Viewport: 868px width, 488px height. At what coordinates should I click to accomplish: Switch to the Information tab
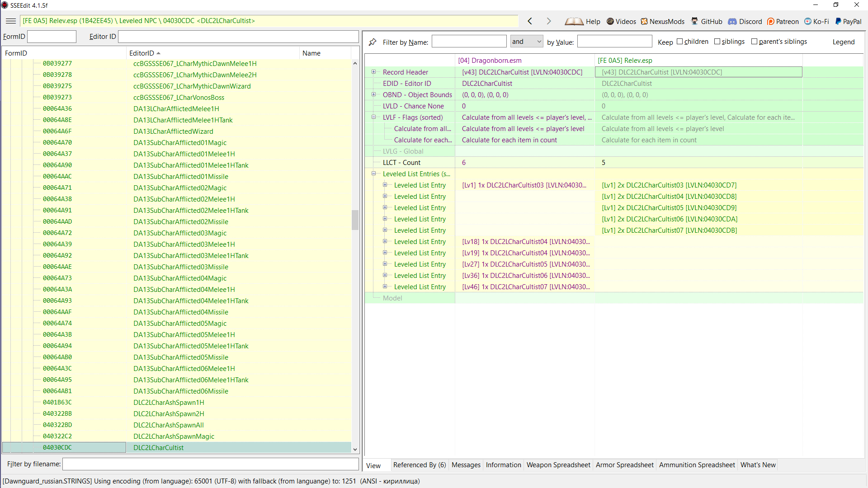pos(504,465)
